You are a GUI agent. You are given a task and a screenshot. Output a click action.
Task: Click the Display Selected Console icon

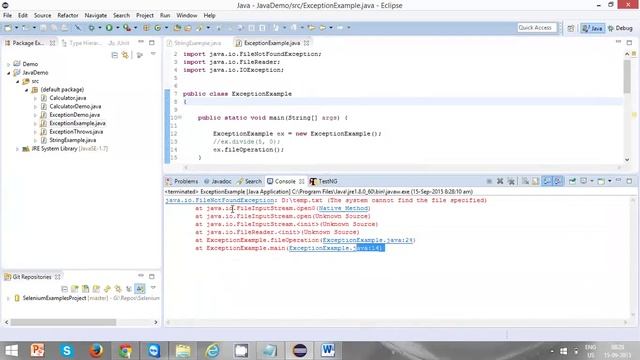coord(584,181)
